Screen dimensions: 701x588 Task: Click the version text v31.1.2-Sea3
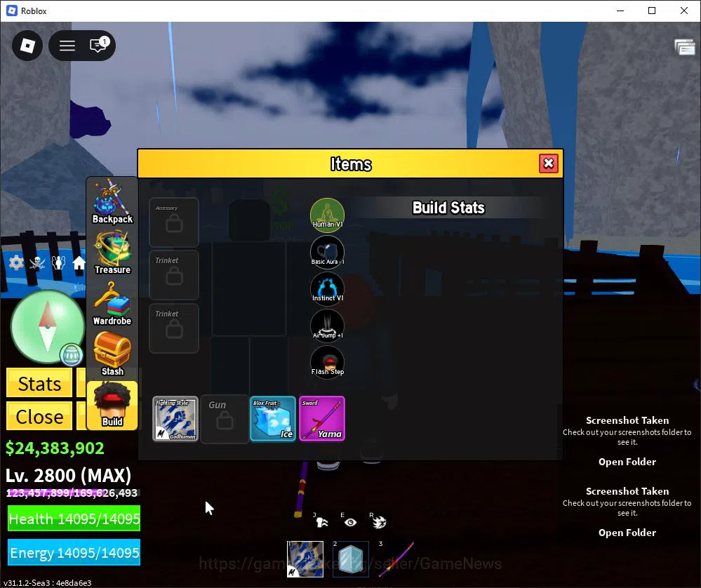point(48,582)
